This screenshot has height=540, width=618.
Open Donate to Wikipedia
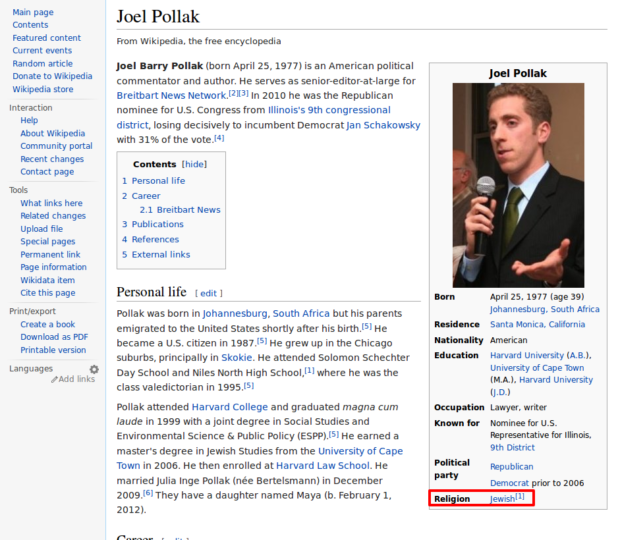click(x=52, y=76)
